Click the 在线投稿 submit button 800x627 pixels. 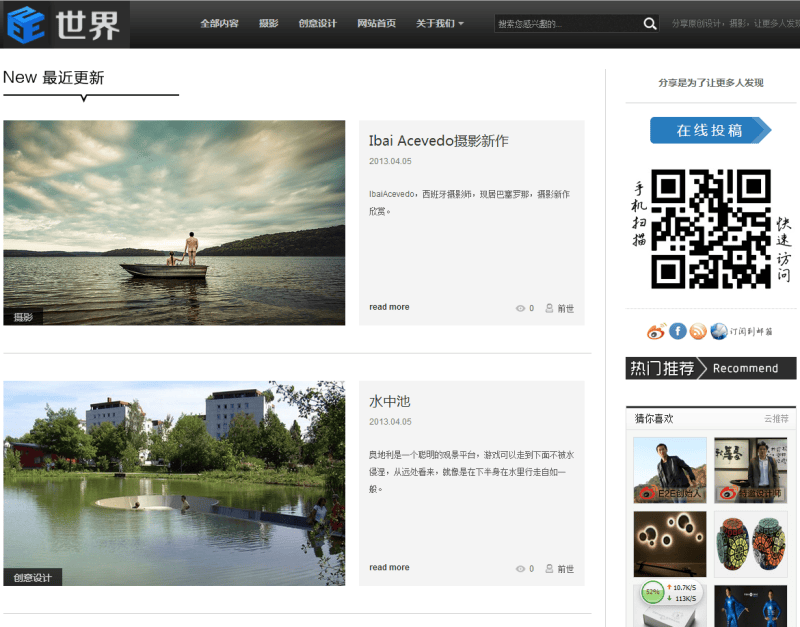[710, 130]
